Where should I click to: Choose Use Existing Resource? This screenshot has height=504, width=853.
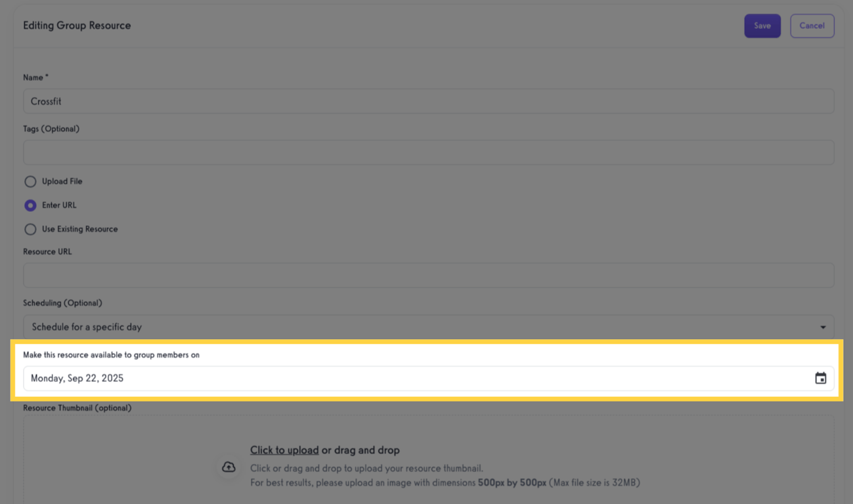tap(30, 228)
